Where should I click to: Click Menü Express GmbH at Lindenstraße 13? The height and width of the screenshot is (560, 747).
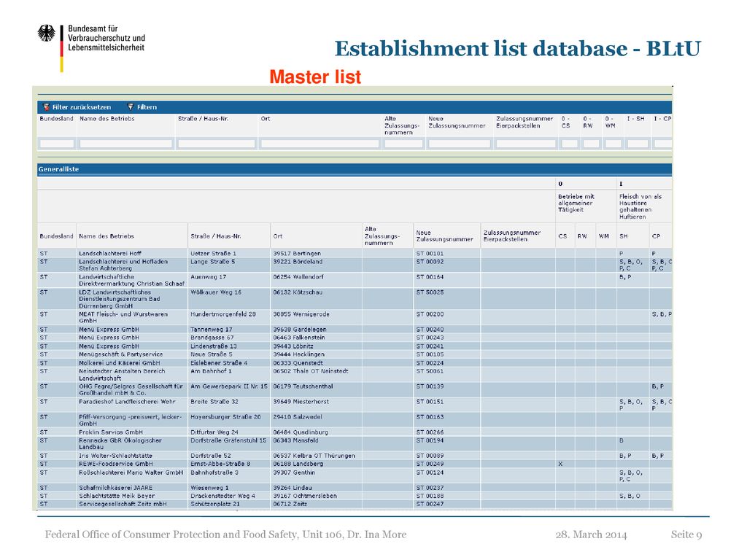coord(355,346)
